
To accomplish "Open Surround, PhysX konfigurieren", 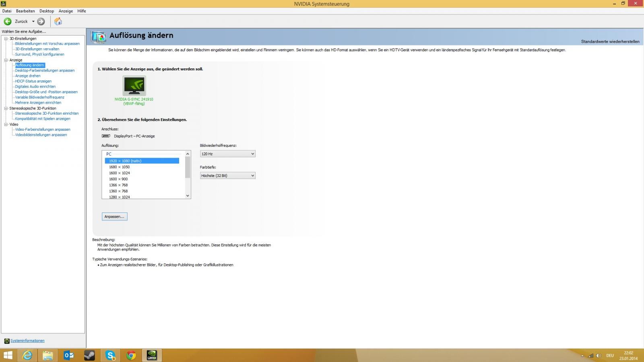I will pyautogui.click(x=39, y=54).
